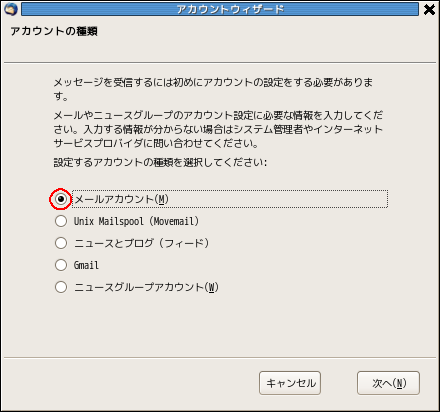Proceed with the 次へ(N) button

click(388, 383)
